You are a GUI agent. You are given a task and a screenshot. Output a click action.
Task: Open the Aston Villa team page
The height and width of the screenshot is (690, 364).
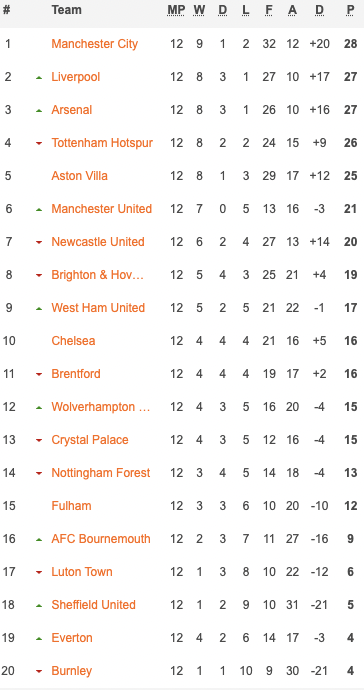coord(79,176)
